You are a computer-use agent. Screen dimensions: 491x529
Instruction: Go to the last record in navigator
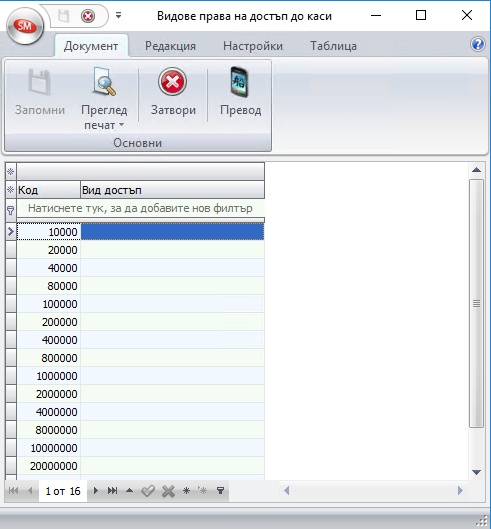112,491
